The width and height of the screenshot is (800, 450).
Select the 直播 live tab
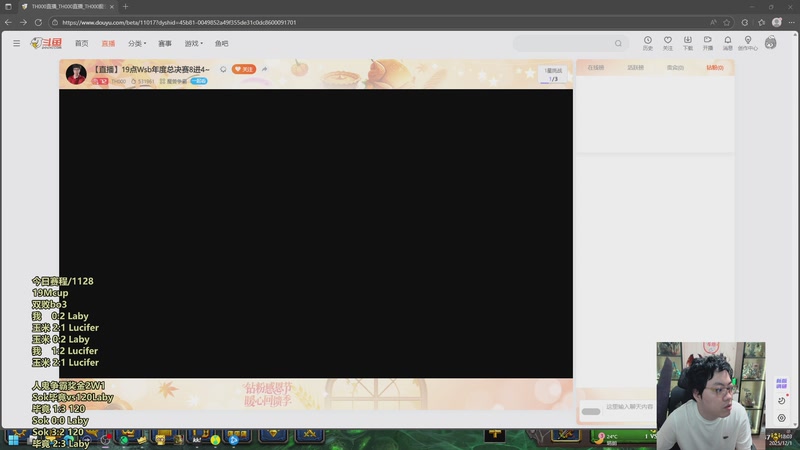[108, 43]
